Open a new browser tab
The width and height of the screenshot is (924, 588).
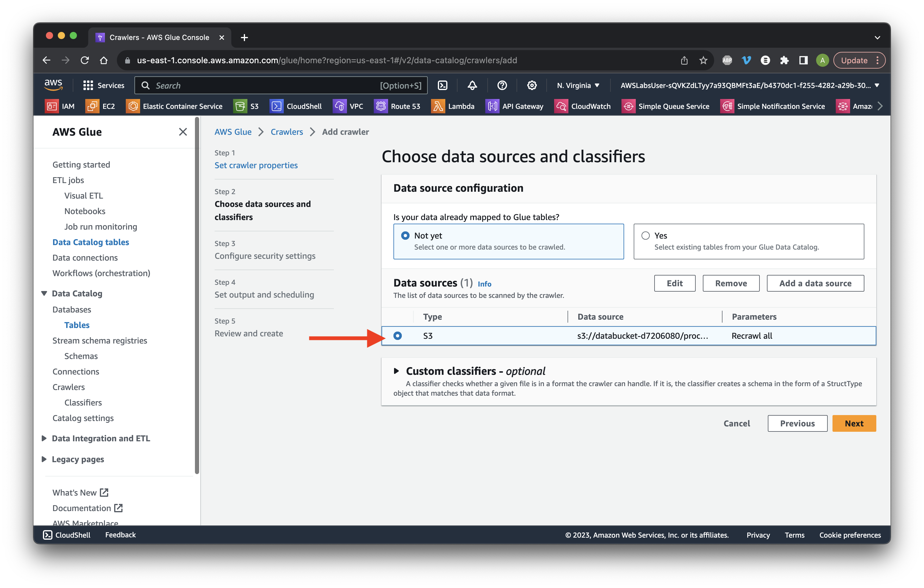click(244, 37)
